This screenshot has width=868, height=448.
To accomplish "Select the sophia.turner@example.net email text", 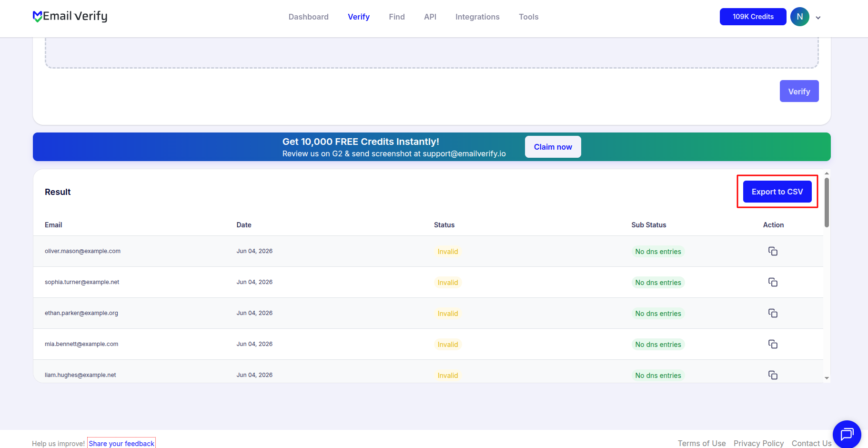I will 82,282.
